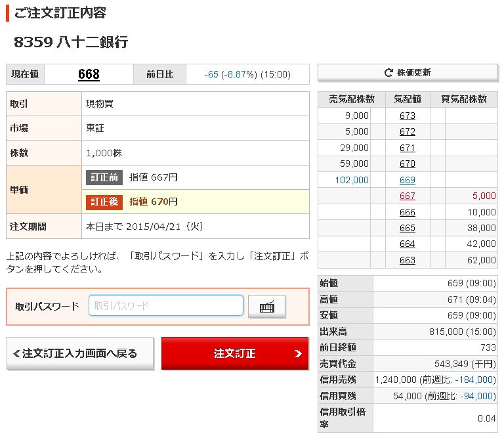Click the 前日終値 733 value
This screenshot has height=438, width=504.
pyautogui.click(x=488, y=347)
